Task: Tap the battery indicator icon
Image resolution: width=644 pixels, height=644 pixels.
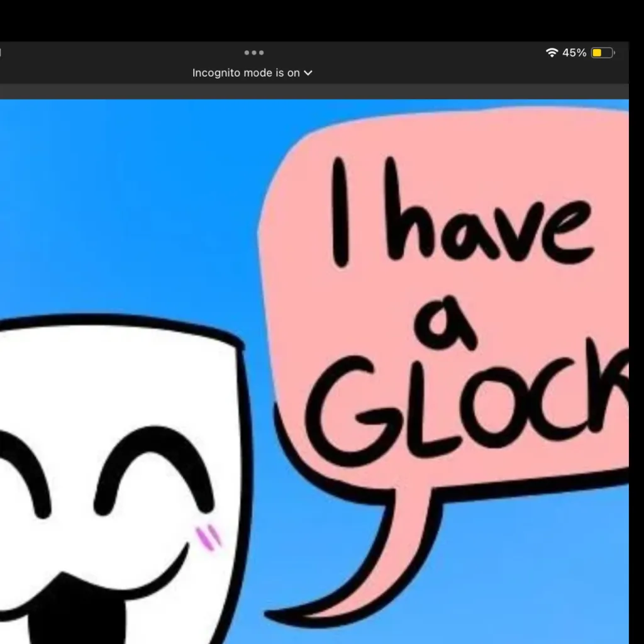Action: pyautogui.click(x=602, y=53)
